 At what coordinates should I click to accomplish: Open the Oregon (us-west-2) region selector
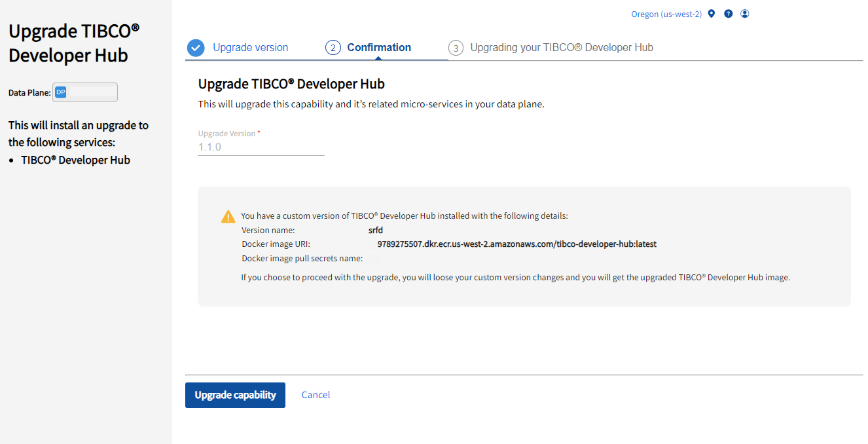(x=666, y=14)
